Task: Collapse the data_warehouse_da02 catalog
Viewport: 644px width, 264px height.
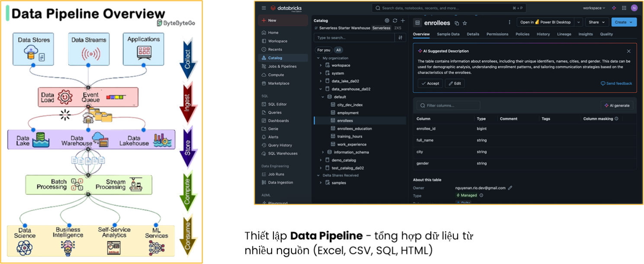Action: pyautogui.click(x=320, y=89)
